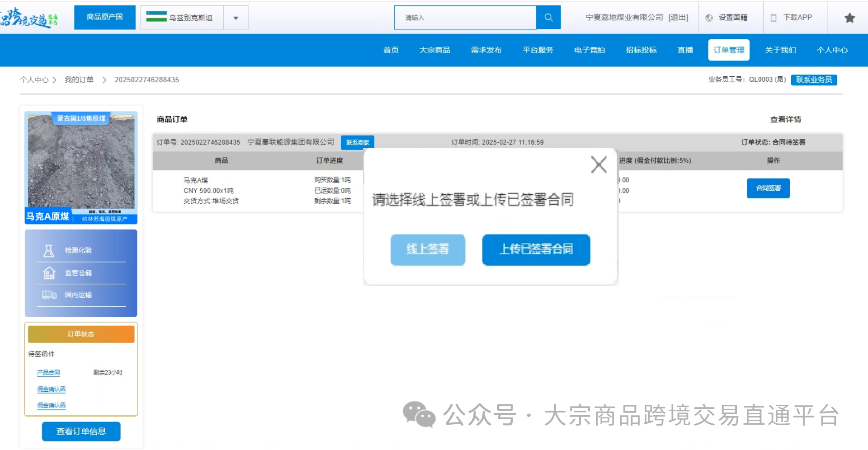Open 个人中心 from the top navigation
The width and height of the screenshot is (868, 450).
coord(832,50)
